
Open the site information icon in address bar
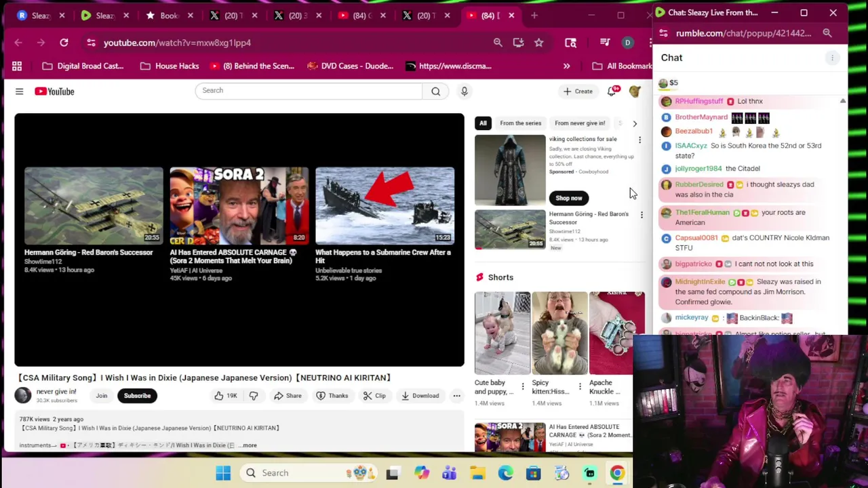(91, 43)
